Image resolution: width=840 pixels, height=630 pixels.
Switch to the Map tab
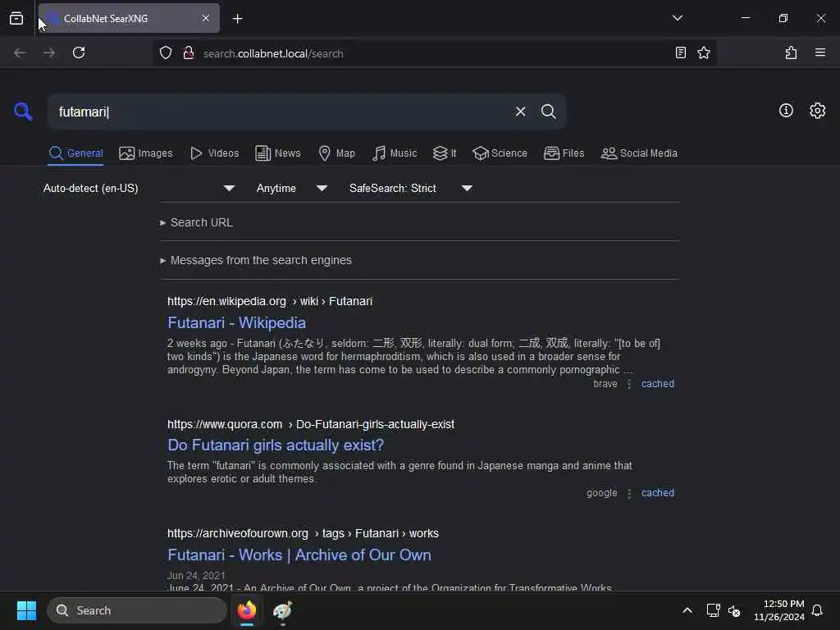point(336,153)
